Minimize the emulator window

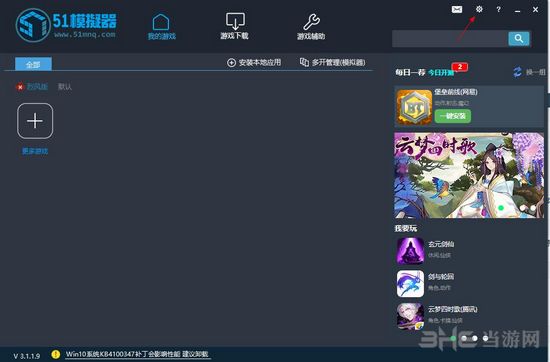(x=517, y=11)
